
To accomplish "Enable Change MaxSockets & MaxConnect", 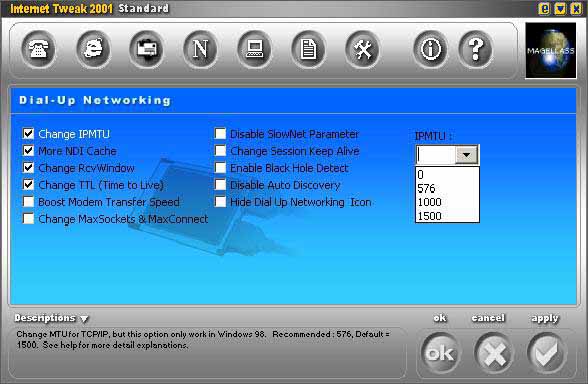I will pos(28,219).
